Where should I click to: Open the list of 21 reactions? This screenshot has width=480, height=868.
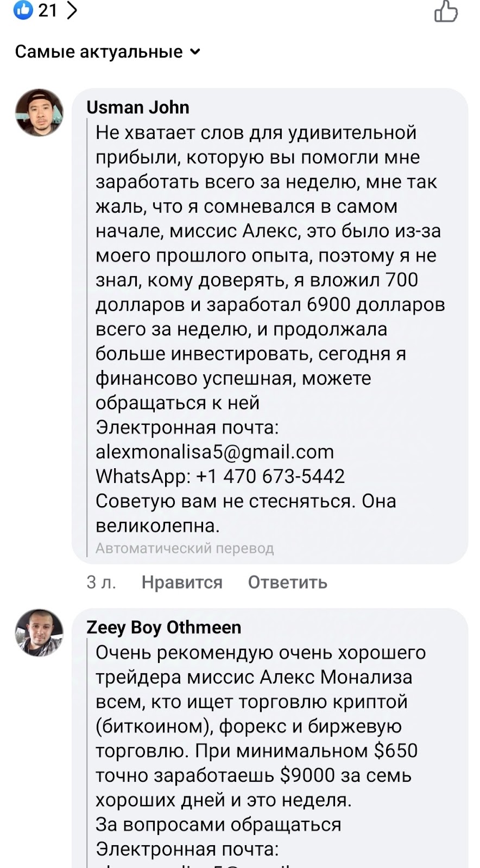[x=48, y=10]
